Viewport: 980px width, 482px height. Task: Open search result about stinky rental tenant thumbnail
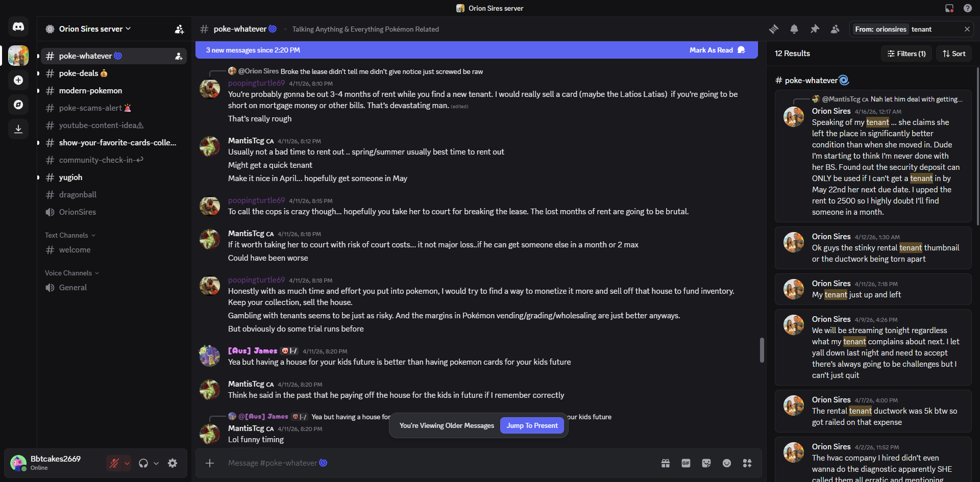[873, 248]
